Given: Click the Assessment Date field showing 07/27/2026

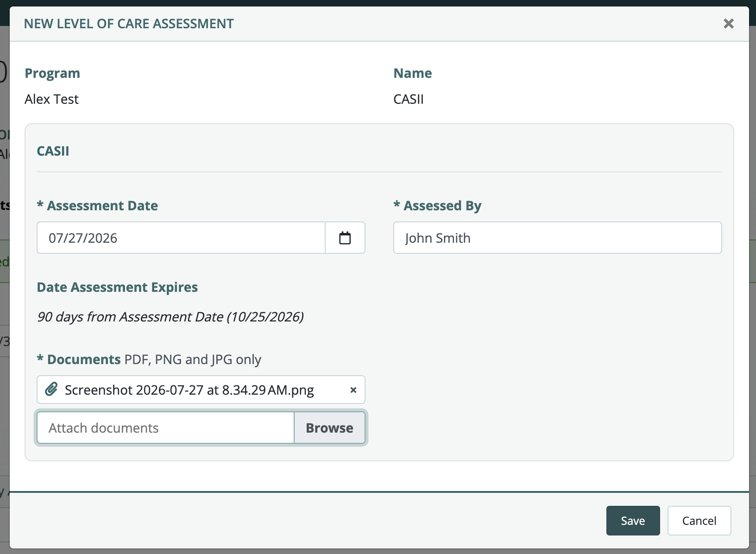Looking at the screenshot, I should coord(181,238).
